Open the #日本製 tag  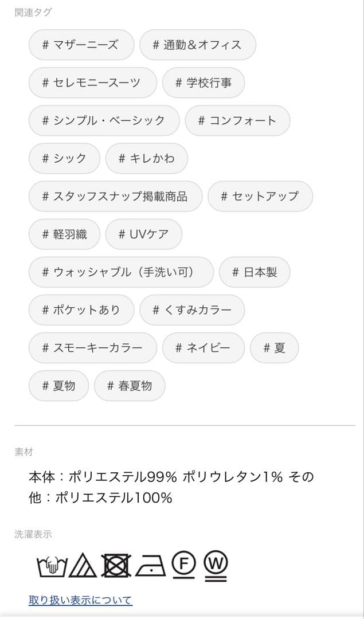pyautogui.click(x=255, y=272)
